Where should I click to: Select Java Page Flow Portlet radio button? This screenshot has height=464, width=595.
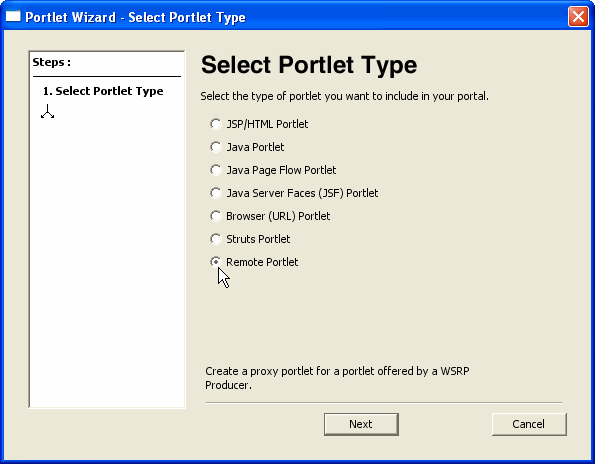216,170
